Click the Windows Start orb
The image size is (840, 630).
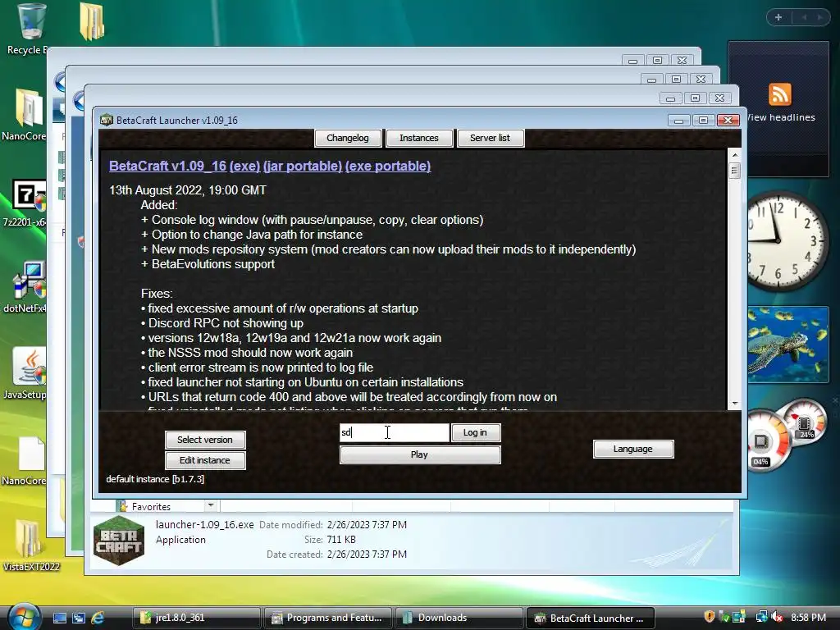pos(24,617)
